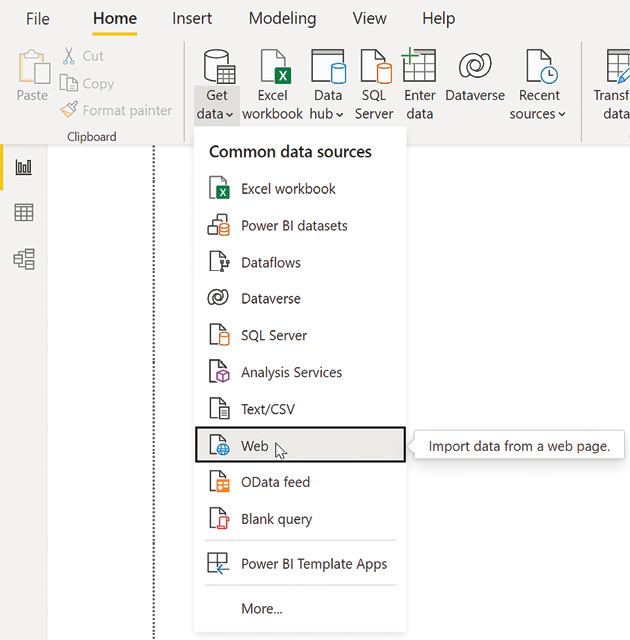Switch to the View ribbon tab
Viewport: 630px width, 640px height.
coord(369,19)
